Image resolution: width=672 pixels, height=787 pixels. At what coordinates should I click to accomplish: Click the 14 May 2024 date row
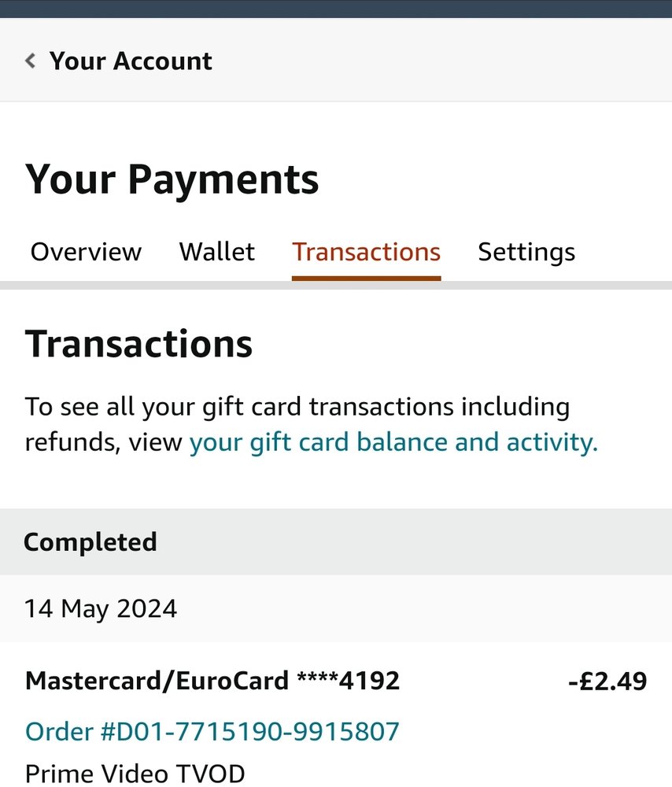336,608
